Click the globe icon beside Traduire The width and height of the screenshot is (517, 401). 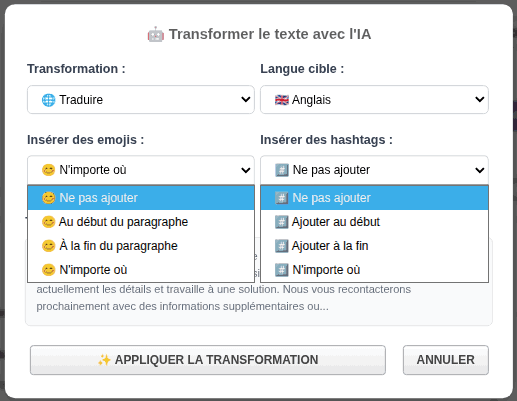pyautogui.click(x=48, y=100)
